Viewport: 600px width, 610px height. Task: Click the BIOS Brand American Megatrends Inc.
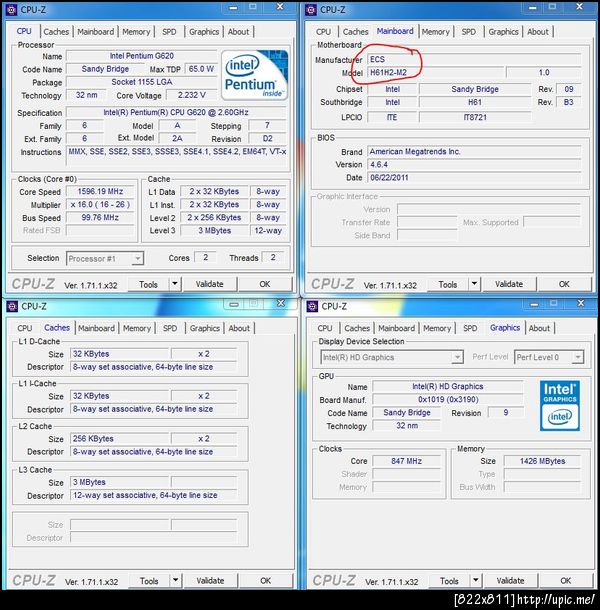tap(474, 151)
